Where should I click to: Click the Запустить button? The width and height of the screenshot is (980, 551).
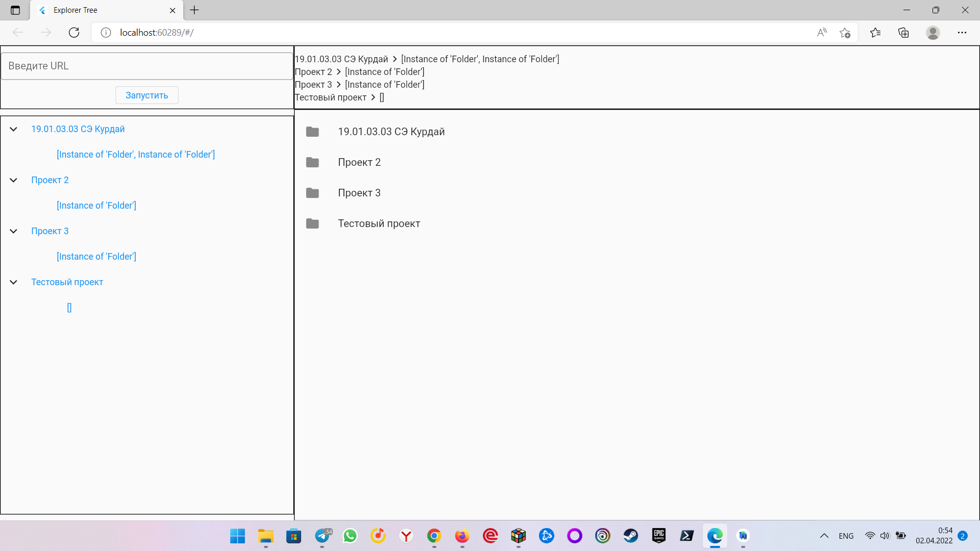point(147,95)
